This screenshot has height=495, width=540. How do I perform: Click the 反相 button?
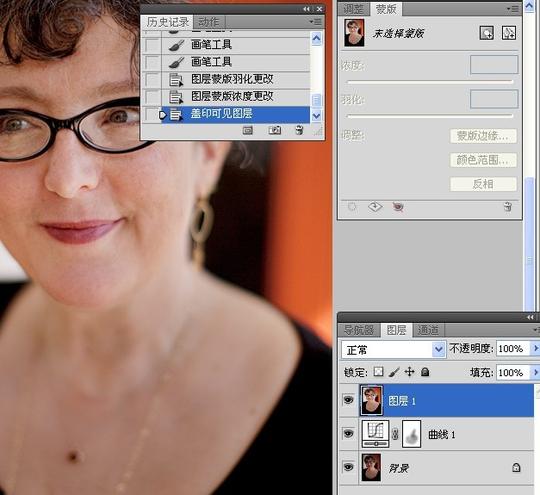(483, 184)
